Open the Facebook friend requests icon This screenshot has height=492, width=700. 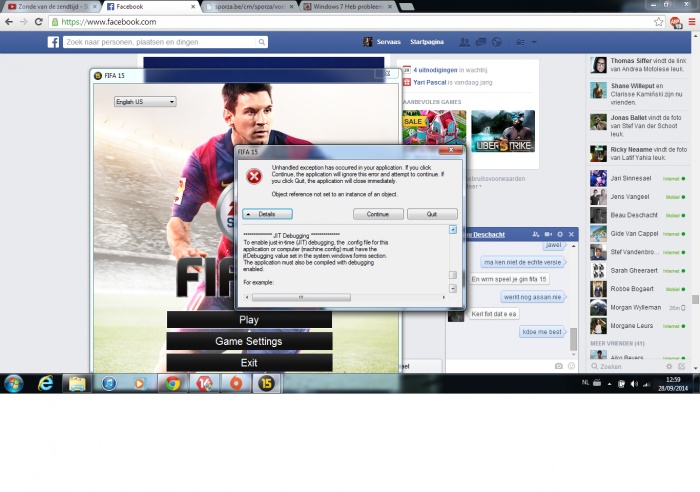464,42
